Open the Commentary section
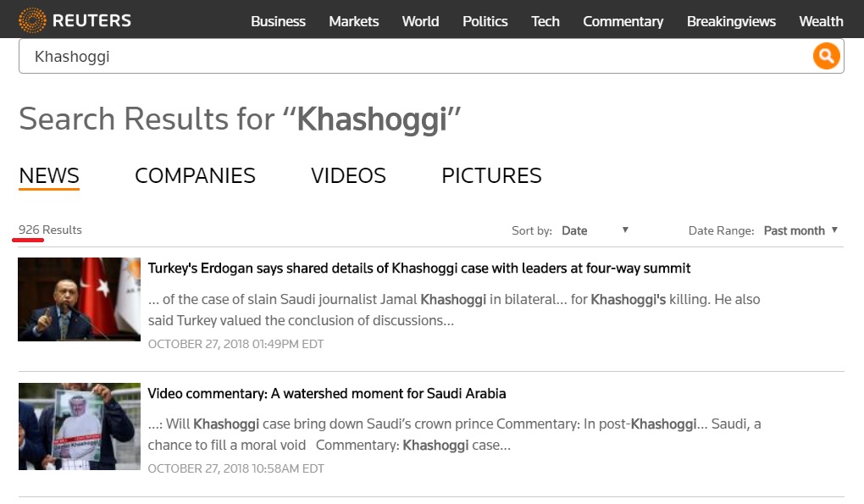864x504 pixels. [x=623, y=21]
